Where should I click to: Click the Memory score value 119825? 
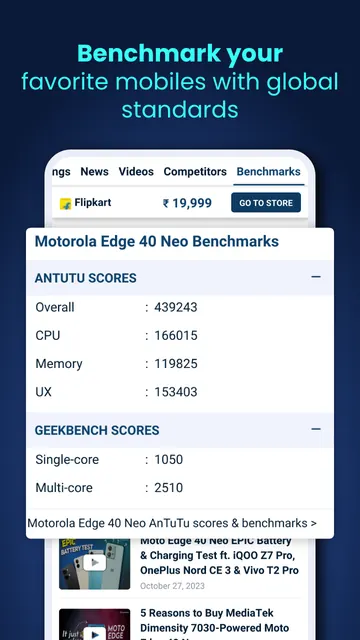tap(176, 364)
